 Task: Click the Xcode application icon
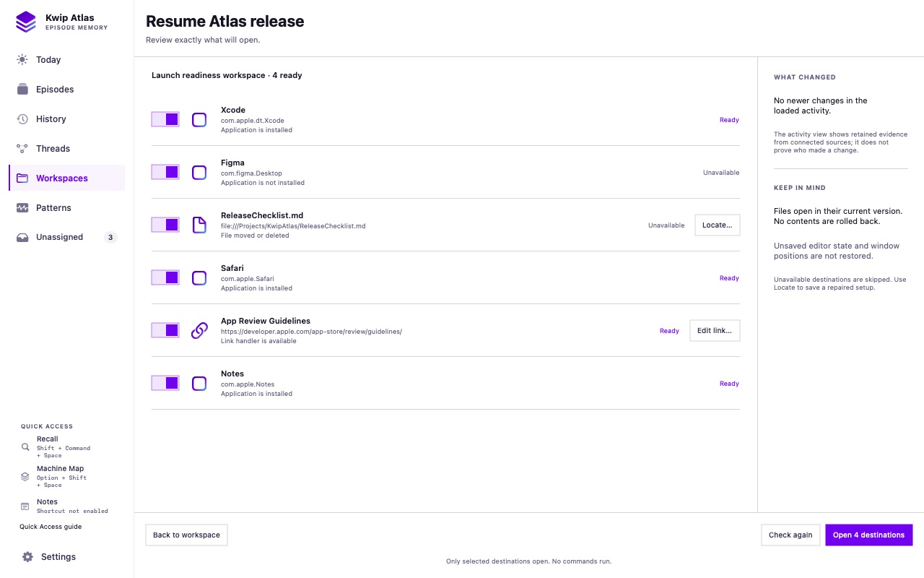[199, 120]
